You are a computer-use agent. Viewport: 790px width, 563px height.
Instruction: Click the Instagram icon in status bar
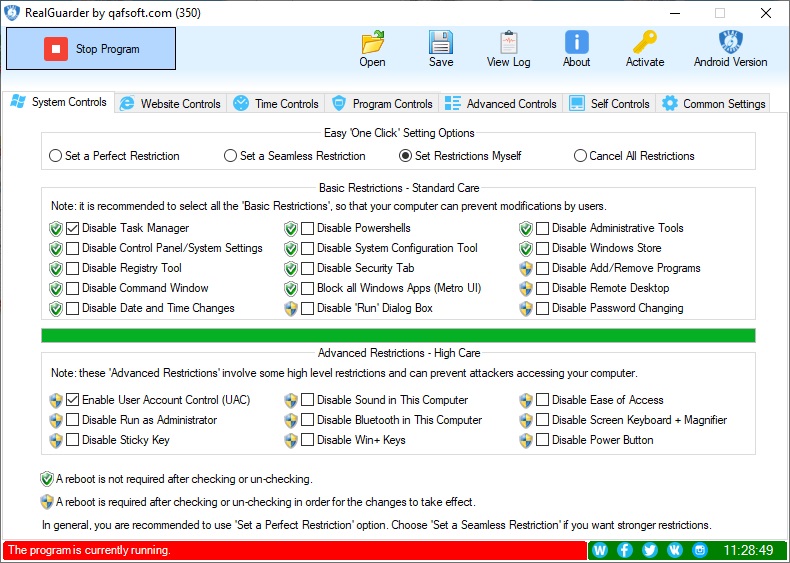tap(700, 550)
